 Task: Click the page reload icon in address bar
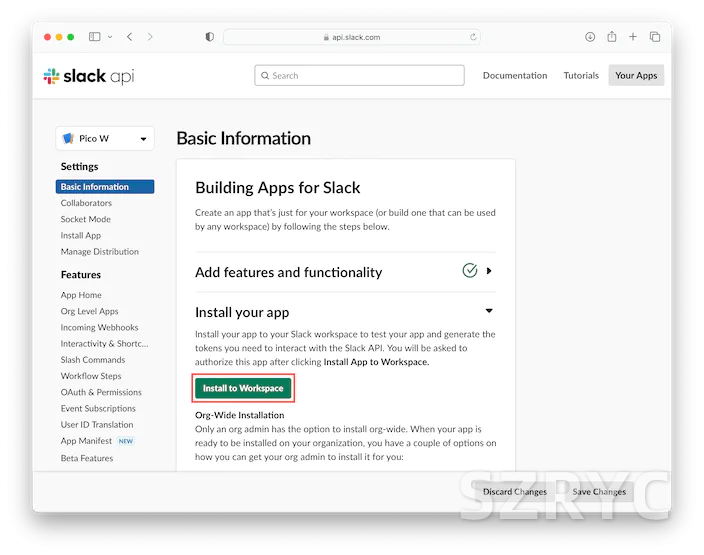(473, 37)
